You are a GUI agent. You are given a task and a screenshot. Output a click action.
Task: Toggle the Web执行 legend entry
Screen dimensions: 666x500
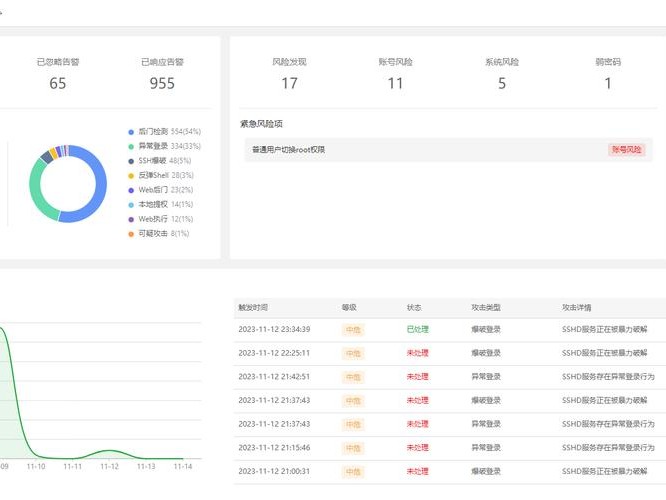tap(161, 219)
